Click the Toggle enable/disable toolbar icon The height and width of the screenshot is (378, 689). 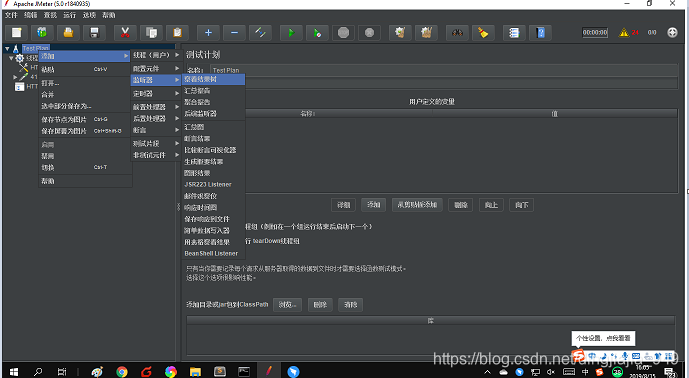coord(260,33)
